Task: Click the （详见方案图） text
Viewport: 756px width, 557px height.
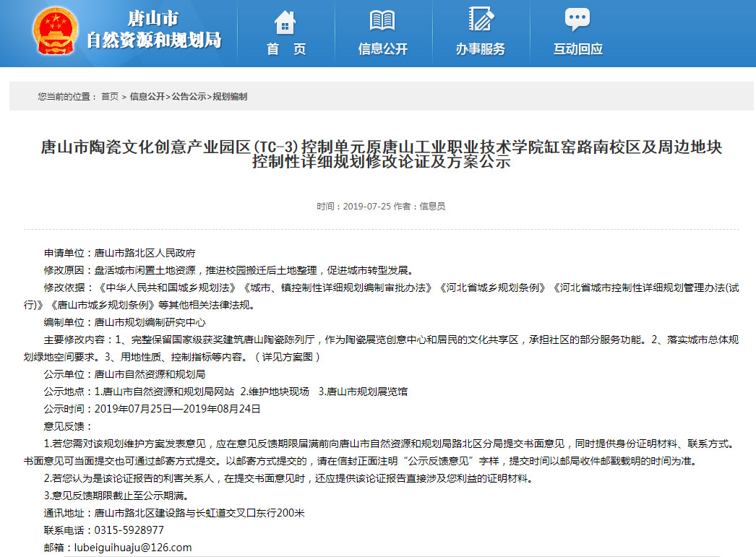Action: pos(286,357)
